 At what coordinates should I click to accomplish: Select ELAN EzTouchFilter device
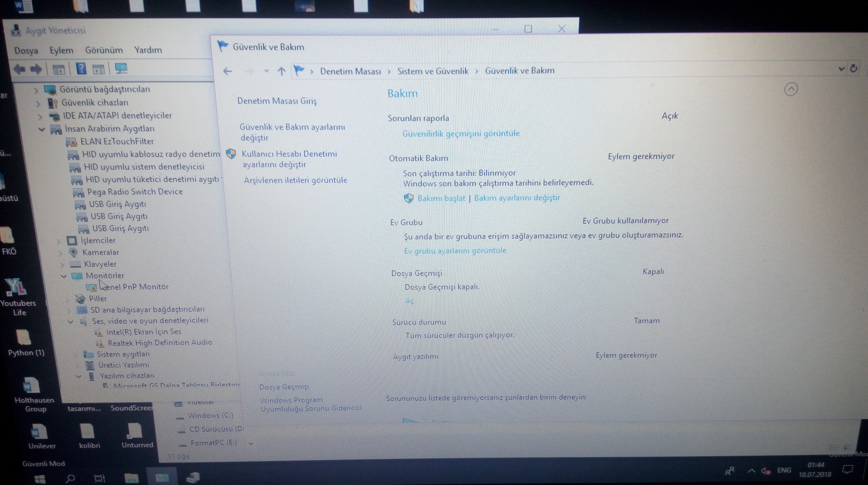[x=116, y=141]
